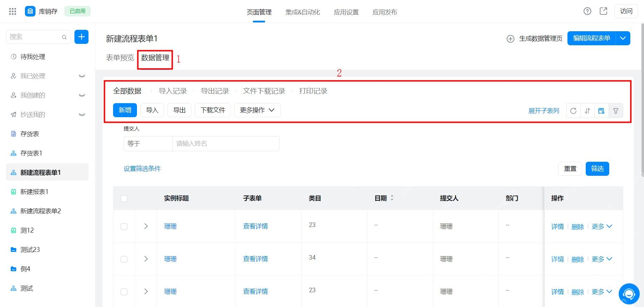Toggle the filter funnel icon
Screen dimensions: 644x307
[616, 111]
